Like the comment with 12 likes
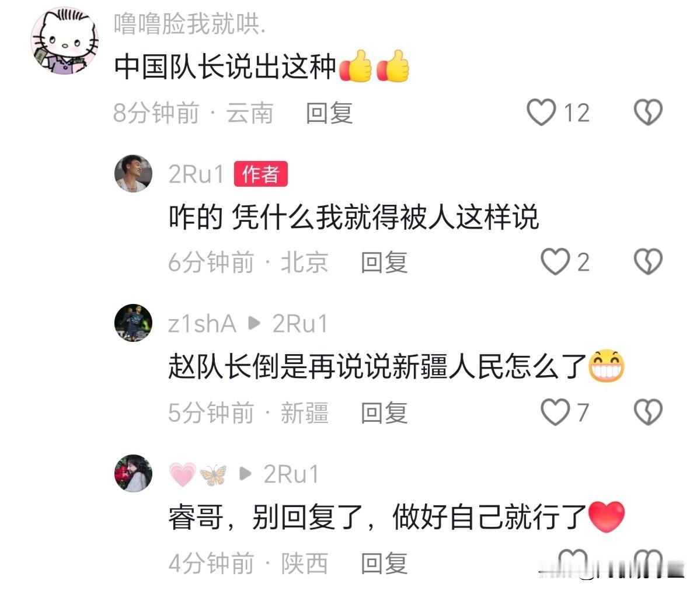 coord(541,112)
